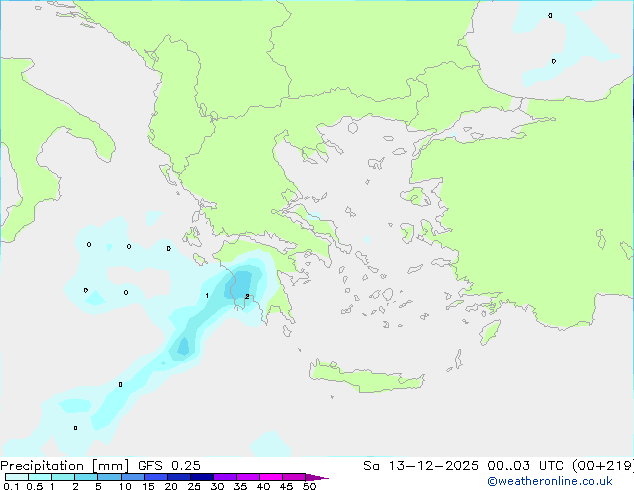Pick the 35 to 40 mm violet swatch
This screenshot has height=490, width=634.
pyautogui.click(x=248, y=477)
